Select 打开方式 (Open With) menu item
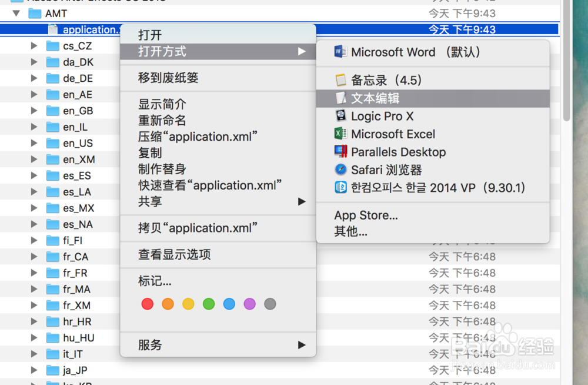 [x=218, y=51]
